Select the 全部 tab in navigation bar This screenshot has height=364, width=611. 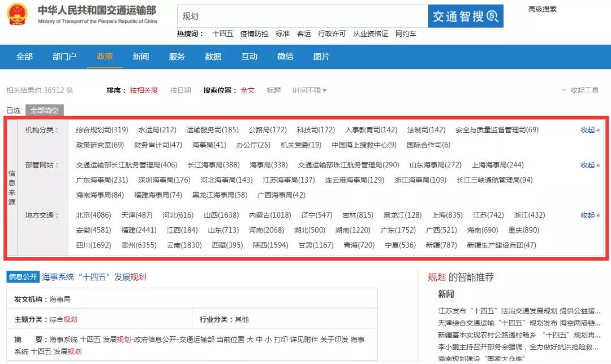tap(24, 57)
